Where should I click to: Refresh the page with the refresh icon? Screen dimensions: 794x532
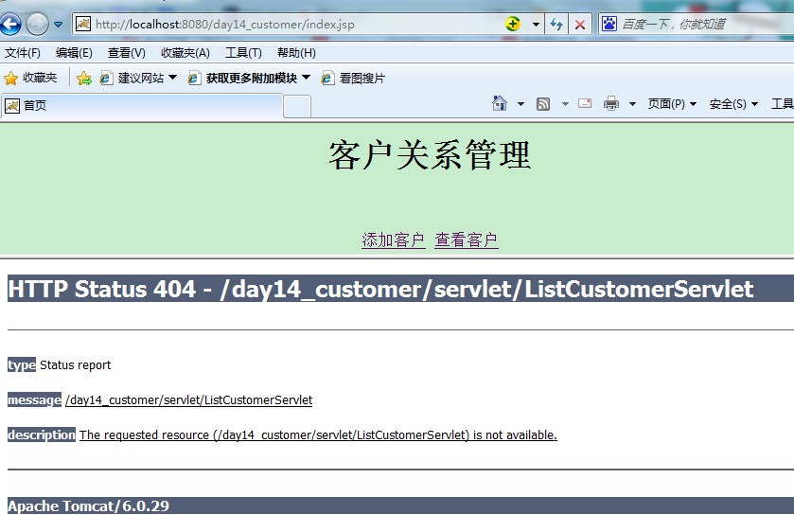556,25
